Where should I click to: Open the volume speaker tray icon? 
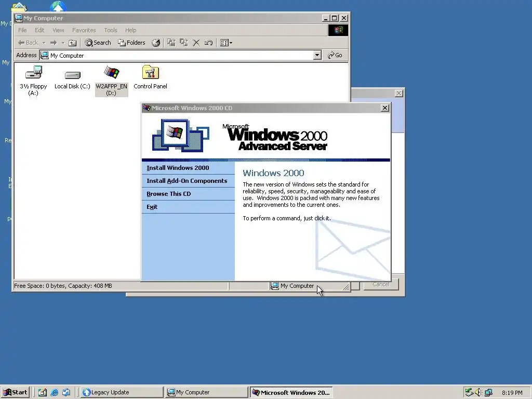(x=478, y=393)
